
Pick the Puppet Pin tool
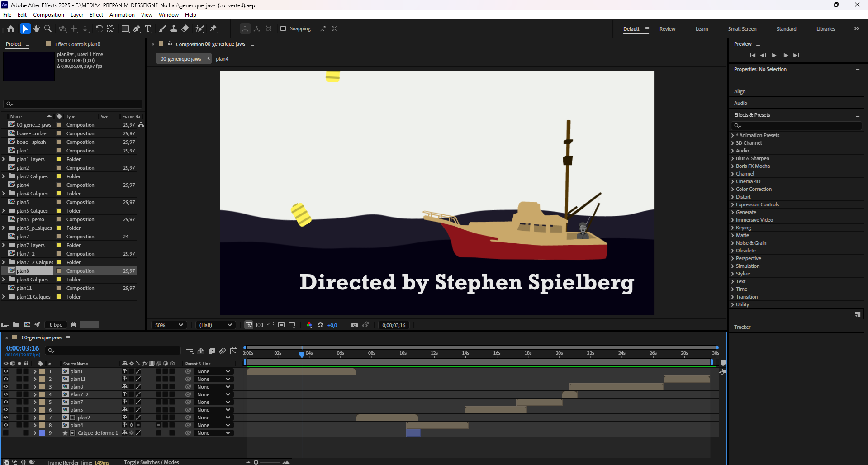(x=213, y=28)
